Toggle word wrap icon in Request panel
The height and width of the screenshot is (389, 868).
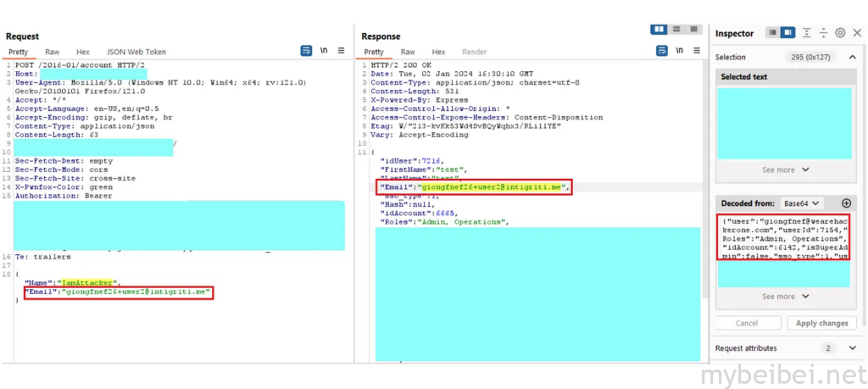point(305,52)
